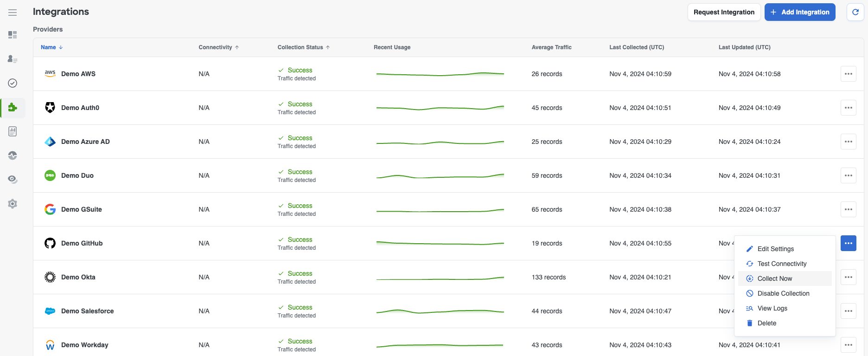Viewport: 868px width, 356px height.
Task: Click Demo Okta recent usage sparkline
Action: [440, 278]
